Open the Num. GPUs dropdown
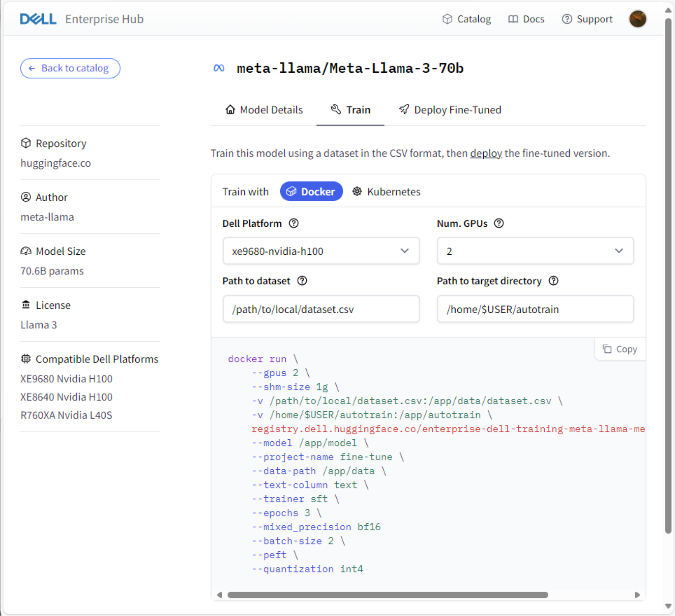675x616 pixels. (x=535, y=251)
